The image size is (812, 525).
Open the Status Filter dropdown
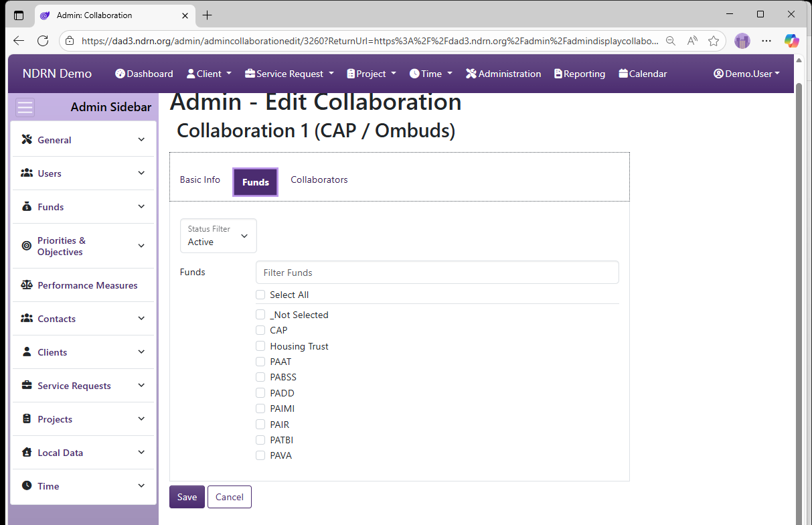pos(218,236)
